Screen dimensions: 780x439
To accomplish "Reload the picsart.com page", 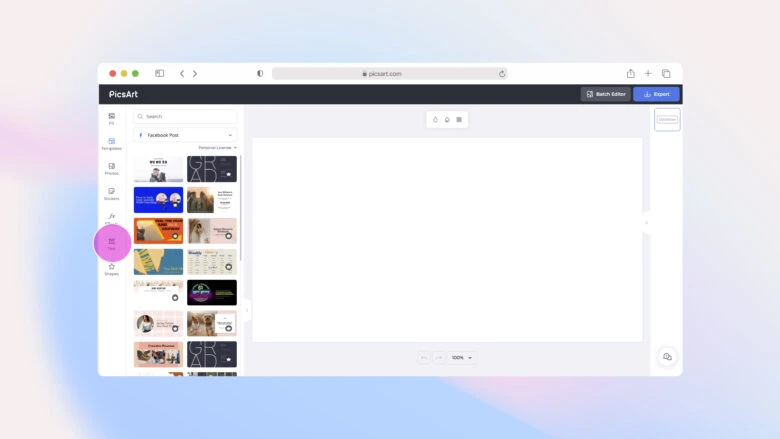I will [x=501, y=73].
